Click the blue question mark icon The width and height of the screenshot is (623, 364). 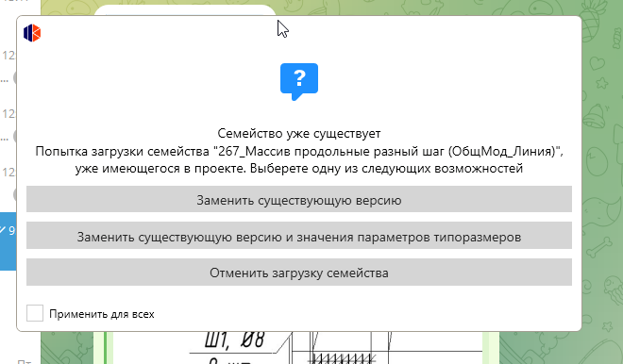click(x=299, y=81)
